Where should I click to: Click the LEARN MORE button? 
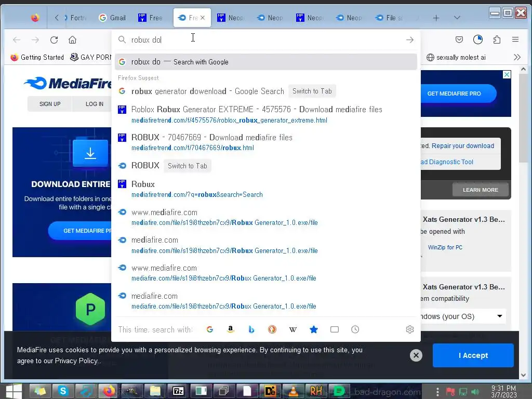tap(481, 190)
